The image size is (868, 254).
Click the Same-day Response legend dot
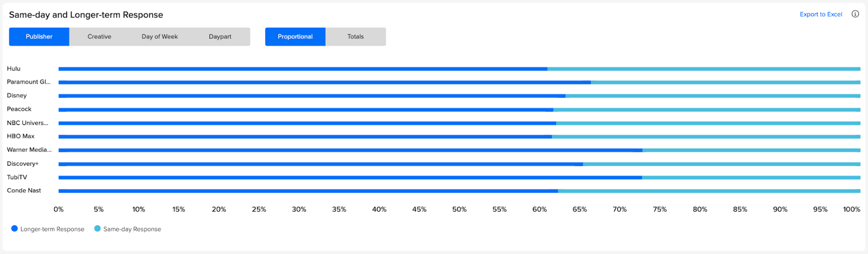coord(98,228)
